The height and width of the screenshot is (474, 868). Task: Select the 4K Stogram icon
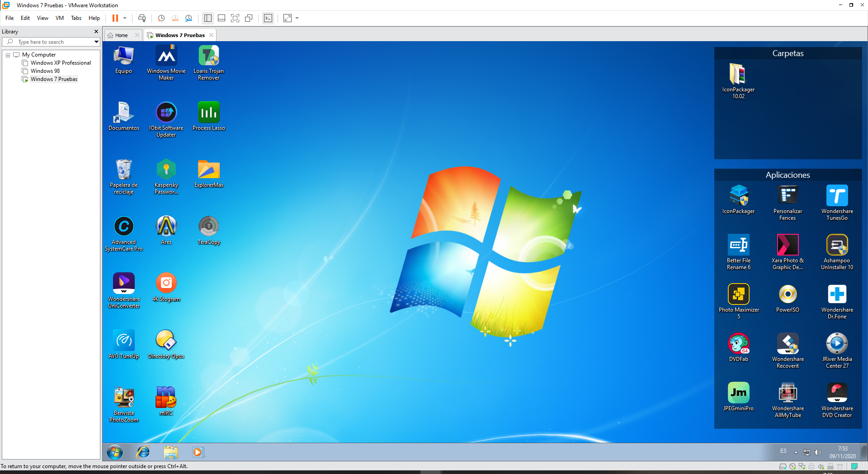(x=166, y=288)
